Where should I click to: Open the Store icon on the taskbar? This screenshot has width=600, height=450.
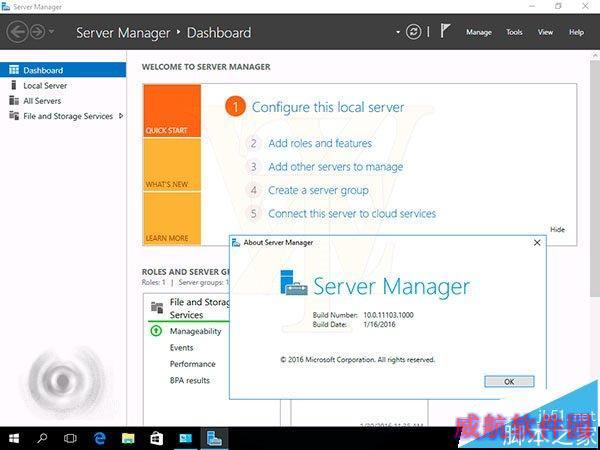pos(157,439)
